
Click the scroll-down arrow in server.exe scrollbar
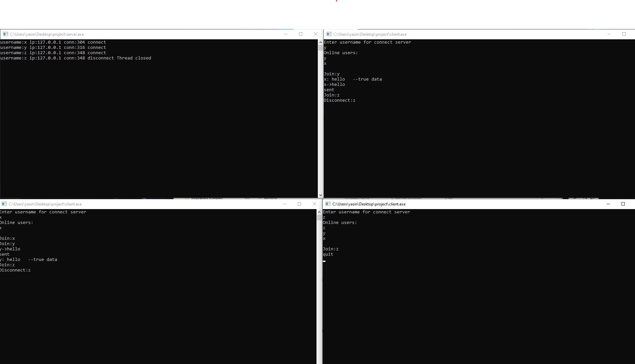(320, 195)
